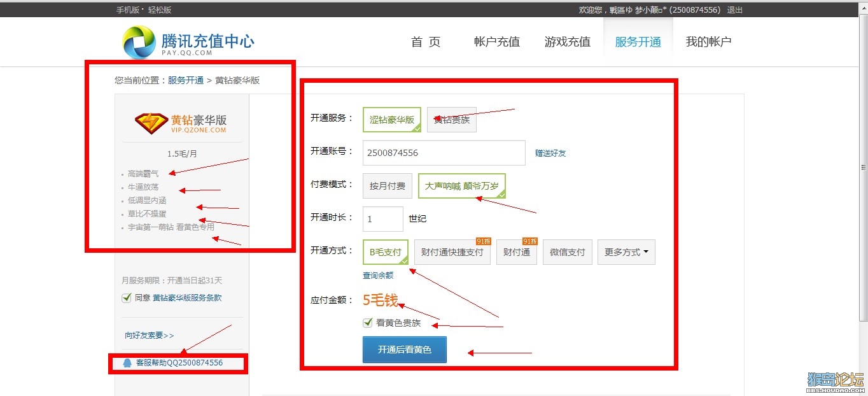Screen dimensions: 868x396
Task: Open the 赠送好友 link
Action: pyautogui.click(x=550, y=153)
